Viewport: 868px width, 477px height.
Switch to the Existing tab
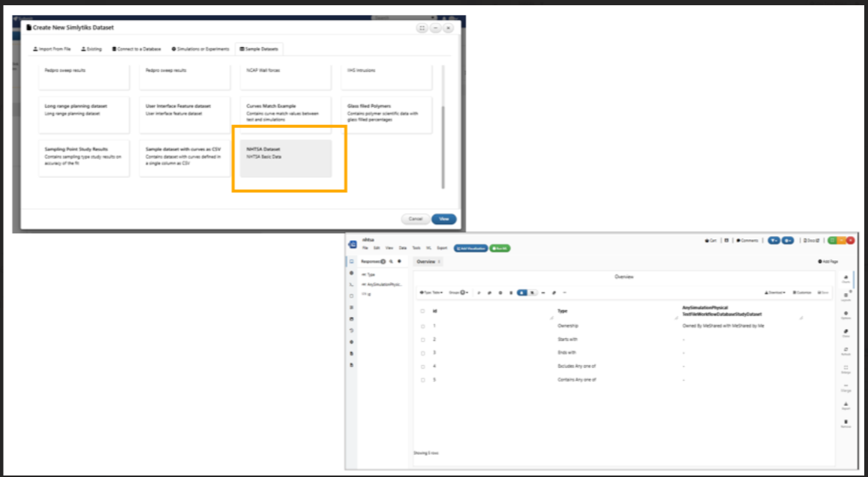pos(91,49)
